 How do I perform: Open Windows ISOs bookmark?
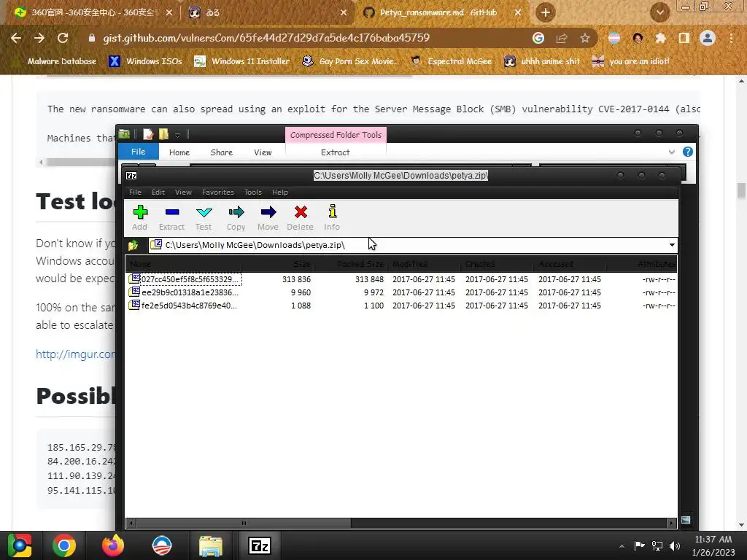tap(145, 61)
